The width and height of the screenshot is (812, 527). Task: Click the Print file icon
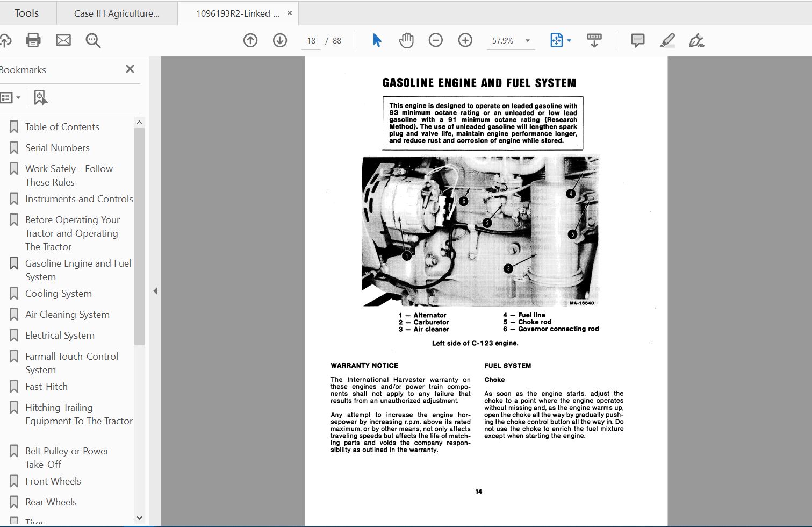pyautogui.click(x=33, y=40)
